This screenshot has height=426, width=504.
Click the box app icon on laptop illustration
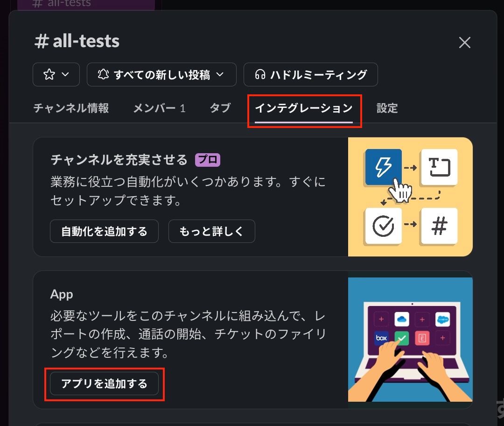[x=381, y=338]
